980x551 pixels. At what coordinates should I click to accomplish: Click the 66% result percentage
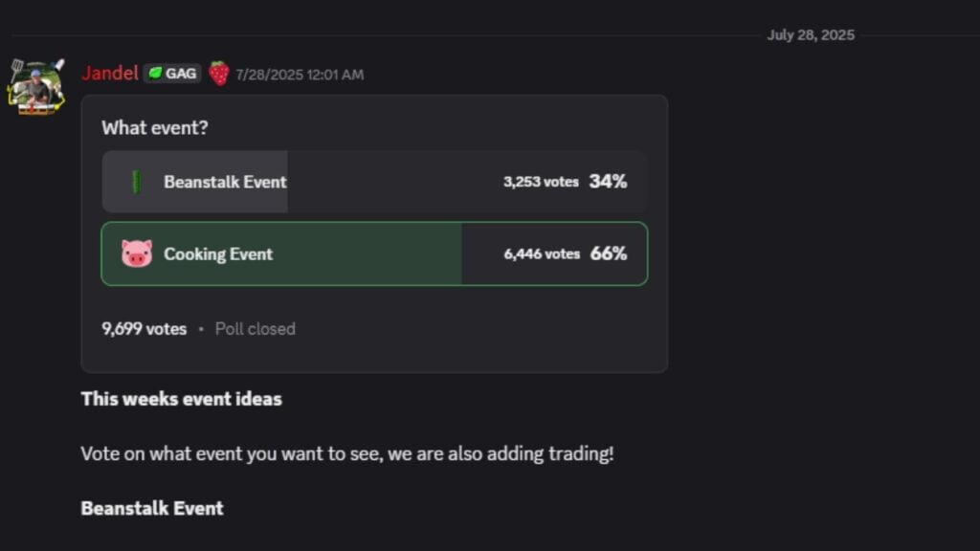[608, 253]
